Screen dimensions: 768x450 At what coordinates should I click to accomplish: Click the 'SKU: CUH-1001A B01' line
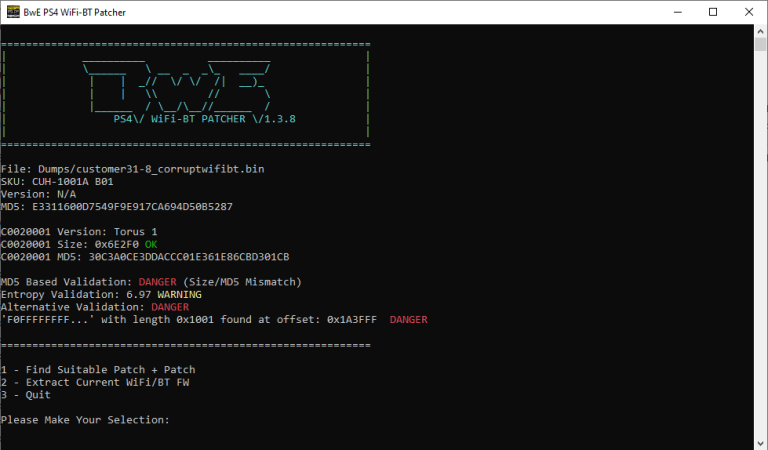tap(57, 182)
